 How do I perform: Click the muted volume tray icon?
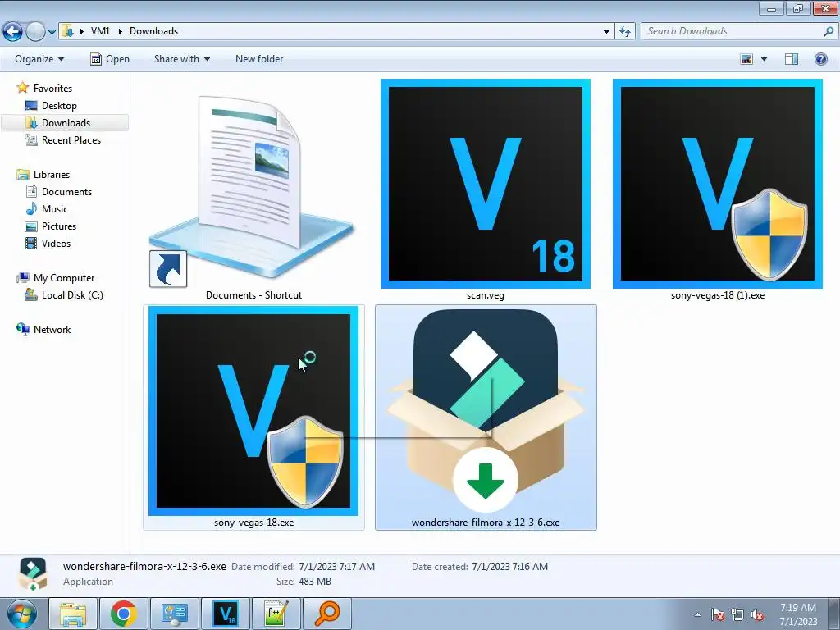tap(757, 614)
